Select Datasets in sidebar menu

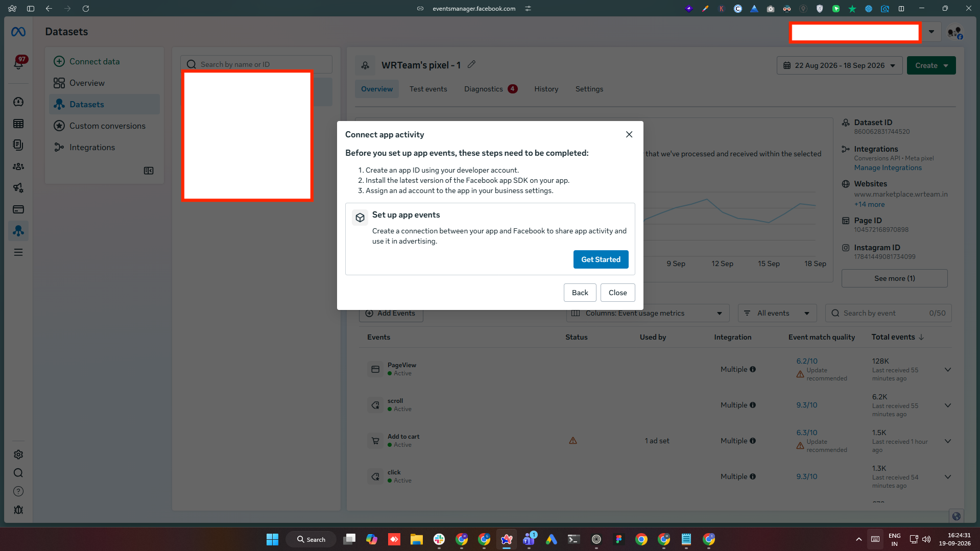(104, 104)
